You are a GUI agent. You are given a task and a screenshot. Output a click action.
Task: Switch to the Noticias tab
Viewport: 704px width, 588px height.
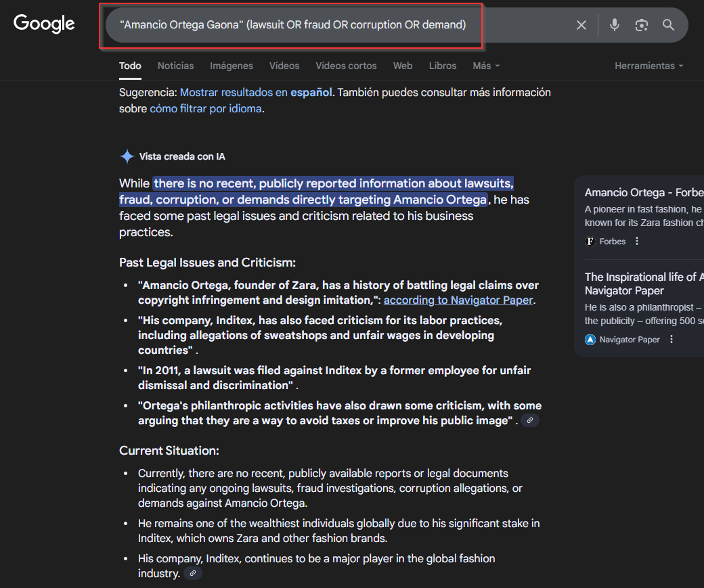[175, 66]
